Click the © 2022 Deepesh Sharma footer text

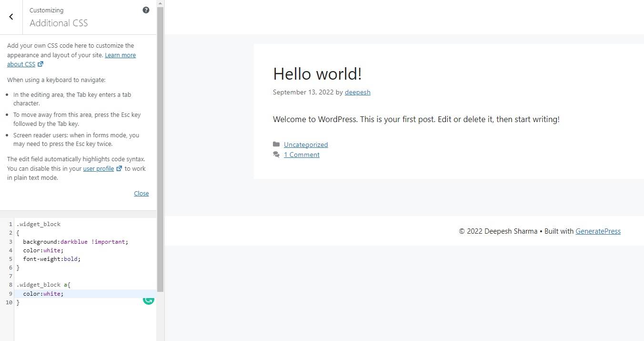498,231
